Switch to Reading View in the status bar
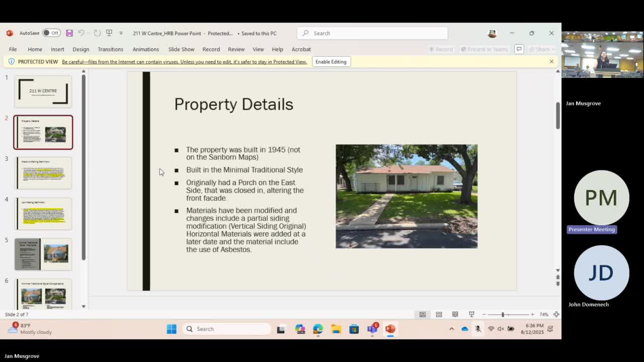The image size is (644, 362). click(x=455, y=314)
